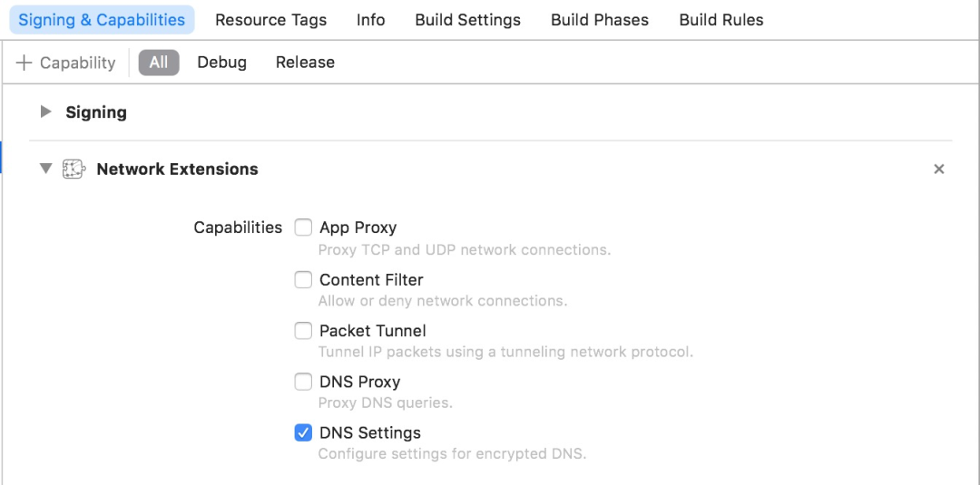
Task: Expand the Signing section triangle
Action: coord(46,112)
